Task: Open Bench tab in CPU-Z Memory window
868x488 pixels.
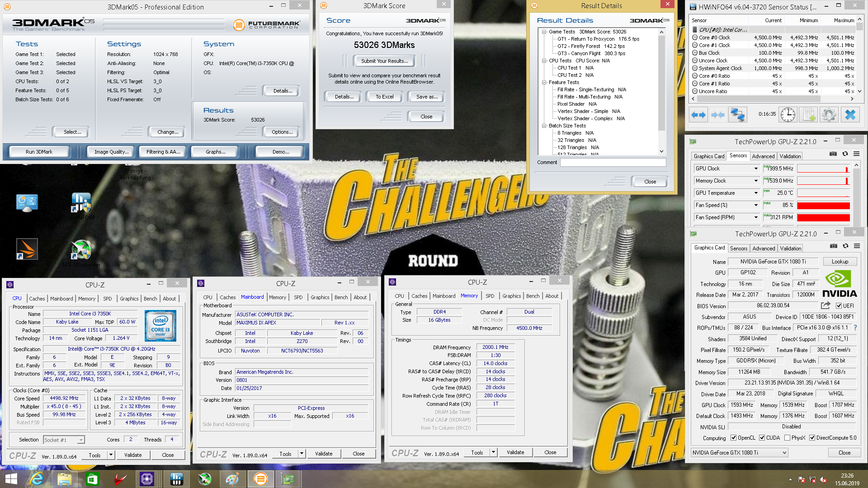Action: point(533,296)
